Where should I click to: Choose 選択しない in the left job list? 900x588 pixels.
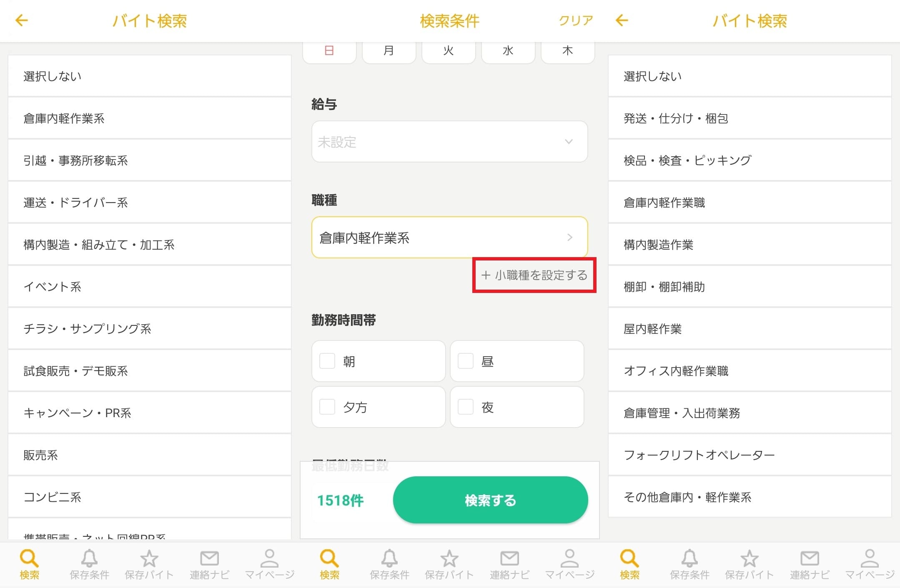tap(150, 76)
